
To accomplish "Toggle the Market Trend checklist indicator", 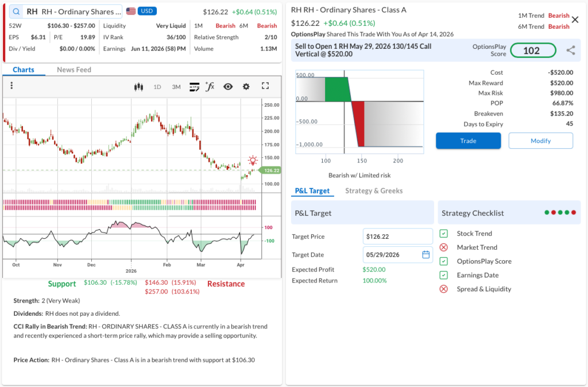I will (444, 247).
